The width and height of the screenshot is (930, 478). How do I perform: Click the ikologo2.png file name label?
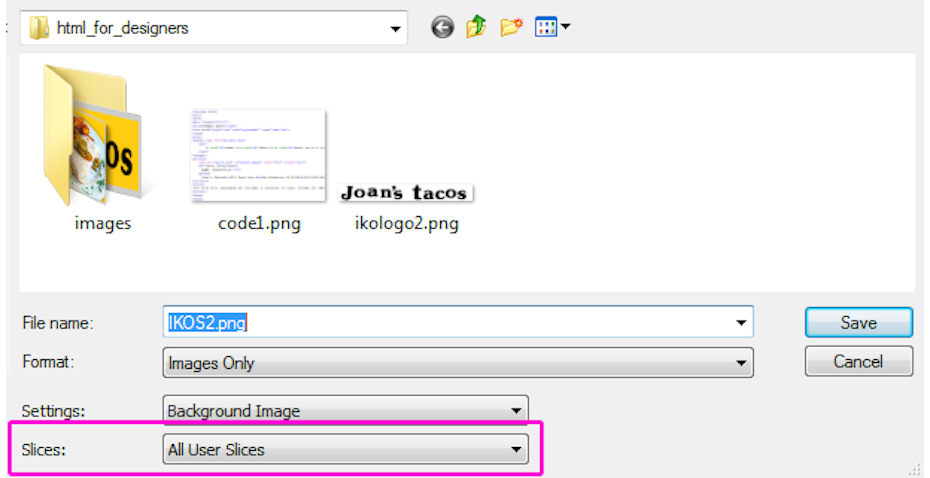pos(406,223)
